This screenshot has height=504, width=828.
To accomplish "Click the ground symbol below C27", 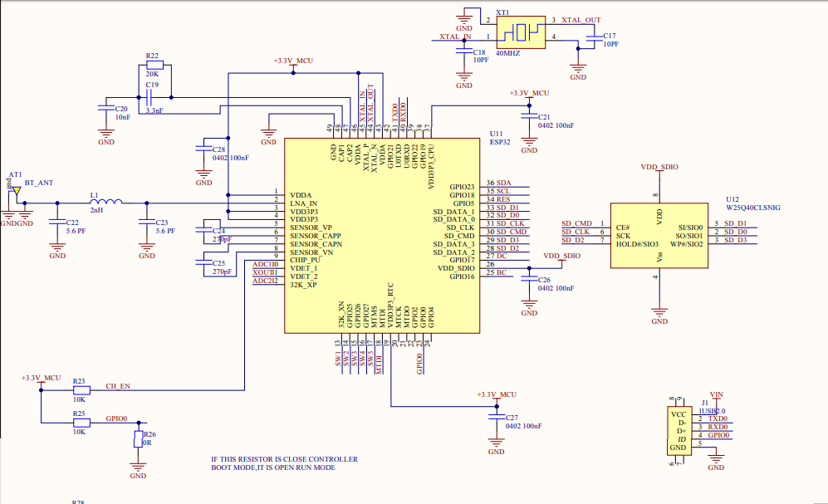I will pos(497,442).
